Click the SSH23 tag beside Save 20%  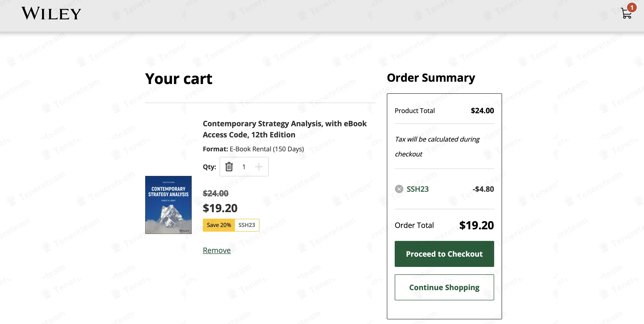(247, 225)
